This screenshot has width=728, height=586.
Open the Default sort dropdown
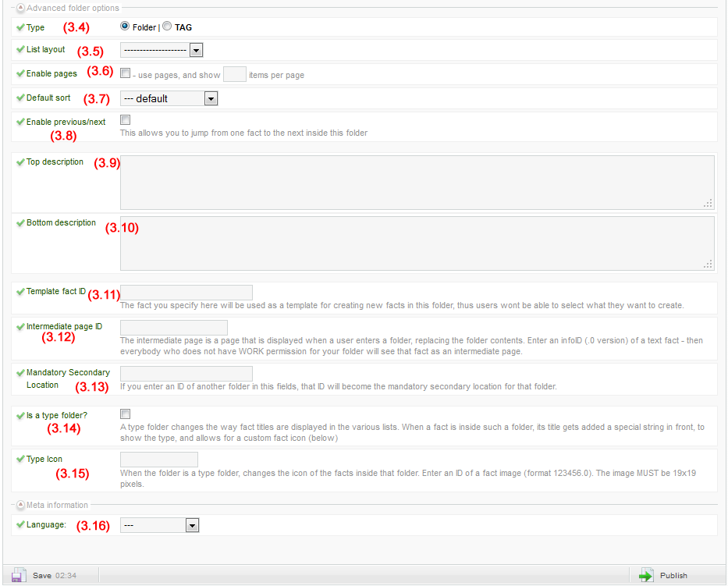click(x=211, y=98)
